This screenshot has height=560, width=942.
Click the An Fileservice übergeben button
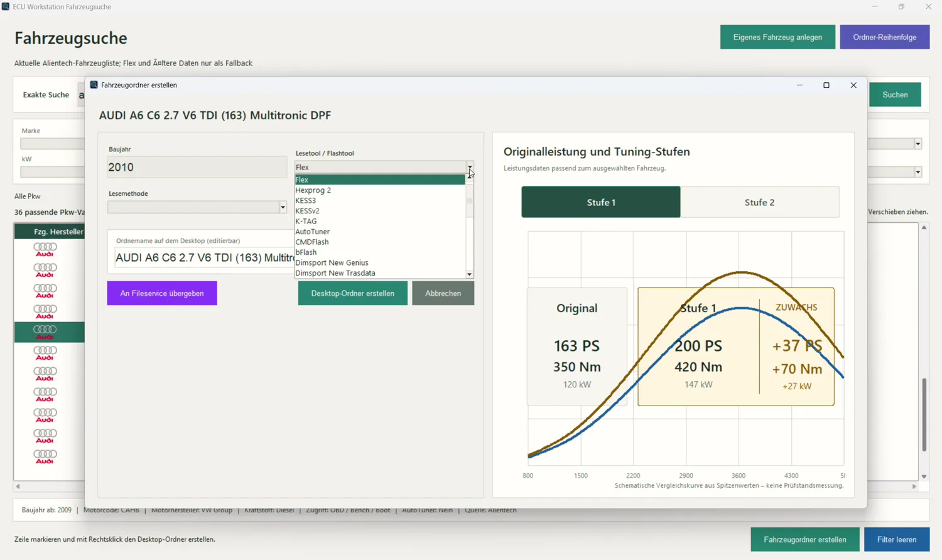pyautogui.click(x=162, y=293)
